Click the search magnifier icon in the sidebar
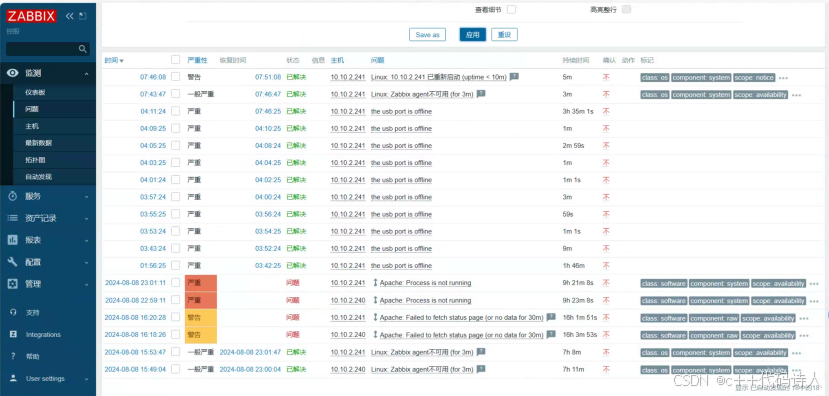The height and width of the screenshot is (396, 829). point(82,49)
